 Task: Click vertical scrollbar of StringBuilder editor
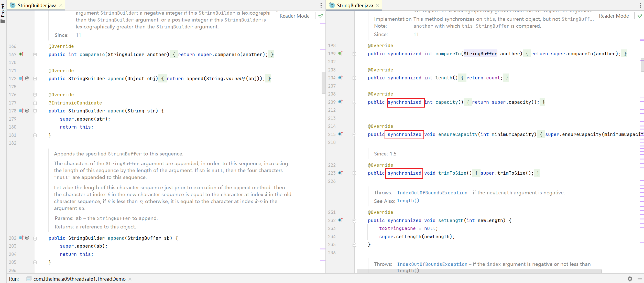pyautogui.click(x=323, y=83)
